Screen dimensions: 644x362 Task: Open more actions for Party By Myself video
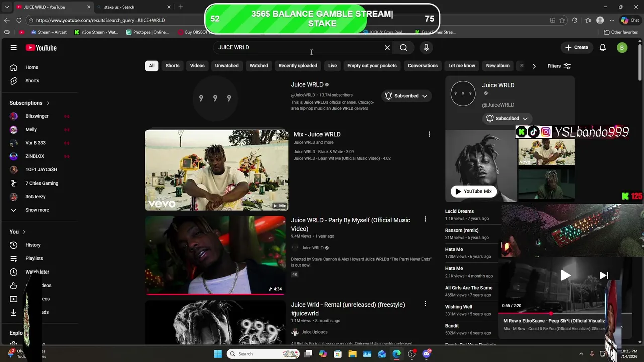425,219
